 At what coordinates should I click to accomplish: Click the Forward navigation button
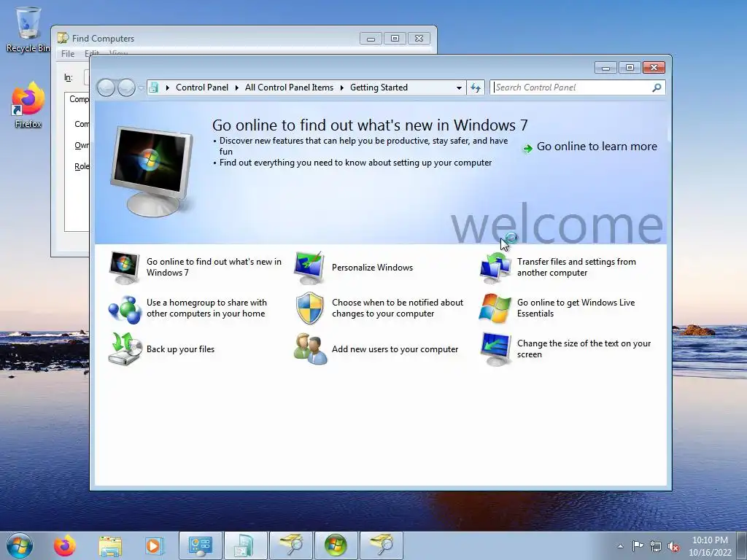[126, 87]
